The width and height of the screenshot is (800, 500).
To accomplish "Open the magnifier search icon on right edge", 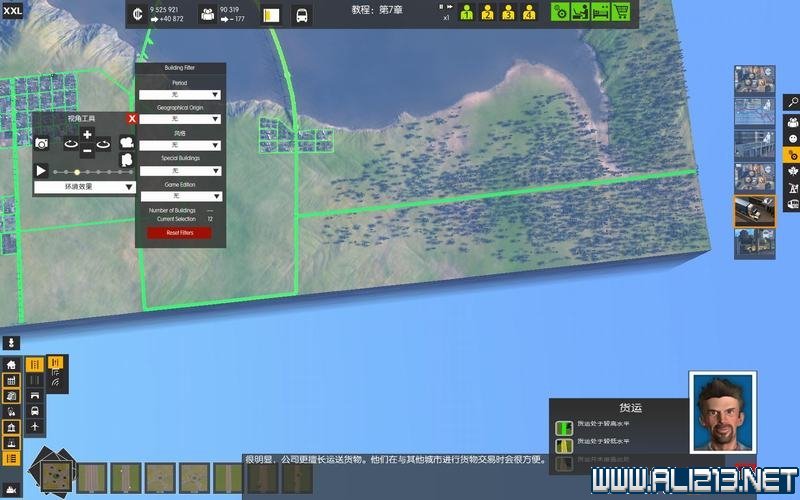I will pos(791,102).
